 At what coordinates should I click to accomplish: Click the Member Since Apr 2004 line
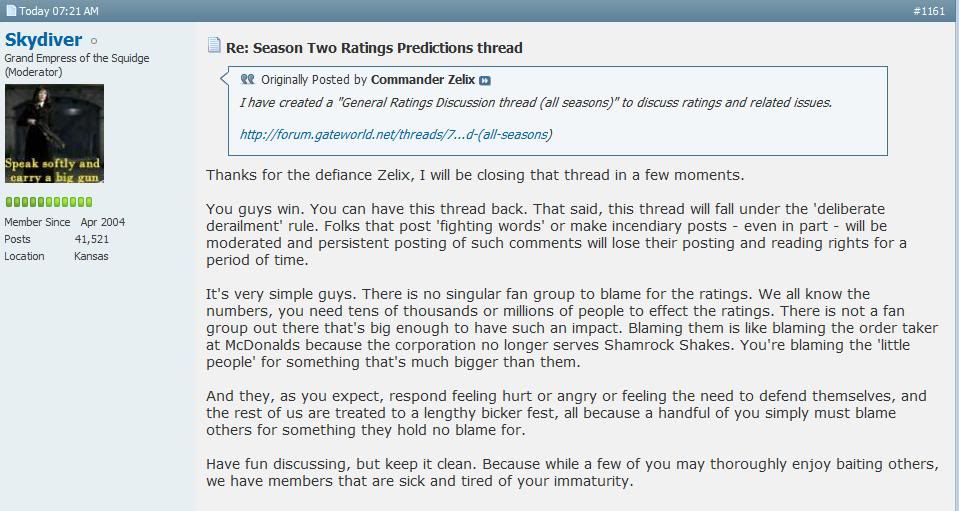[65, 222]
